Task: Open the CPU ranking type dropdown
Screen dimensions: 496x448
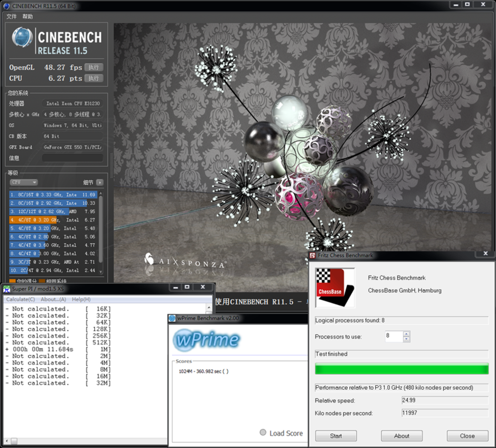Action: (24, 182)
